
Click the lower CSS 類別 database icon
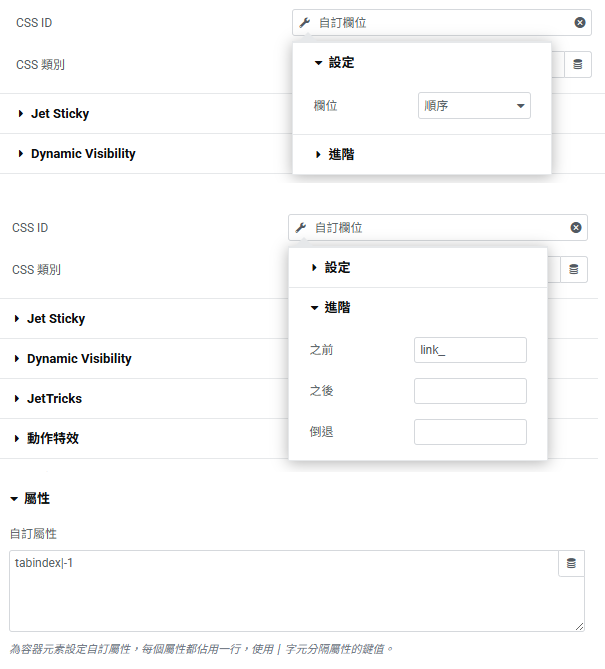pos(573,270)
